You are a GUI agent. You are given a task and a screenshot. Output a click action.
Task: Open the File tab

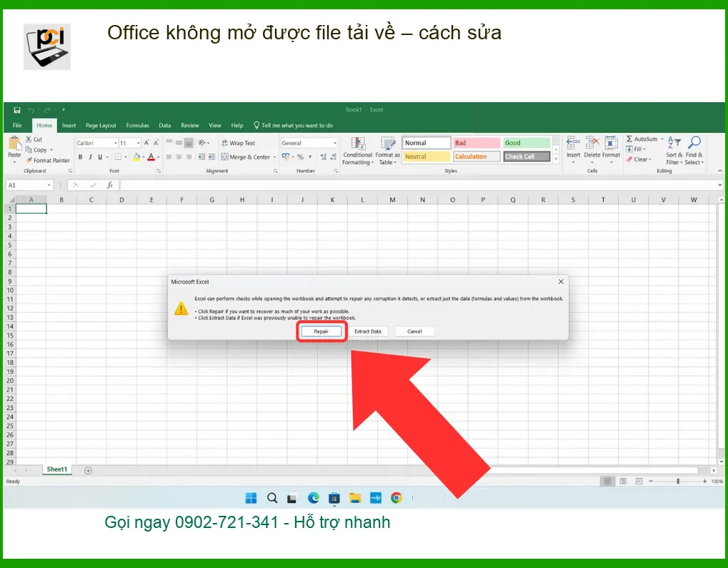(17, 126)
